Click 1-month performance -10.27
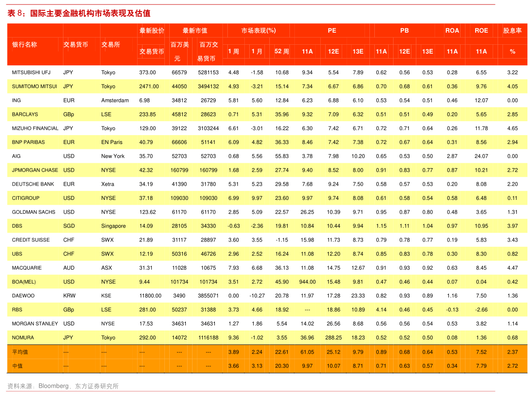 257,296
